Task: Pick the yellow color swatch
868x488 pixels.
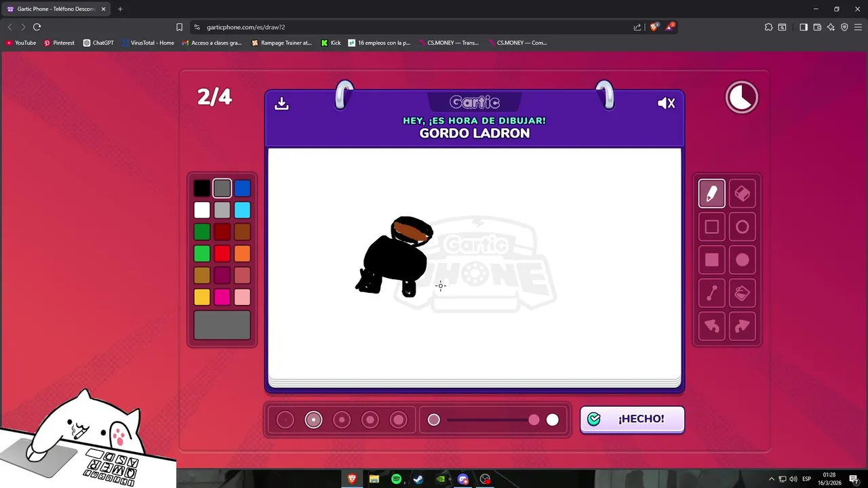Action: pos(202,297)
